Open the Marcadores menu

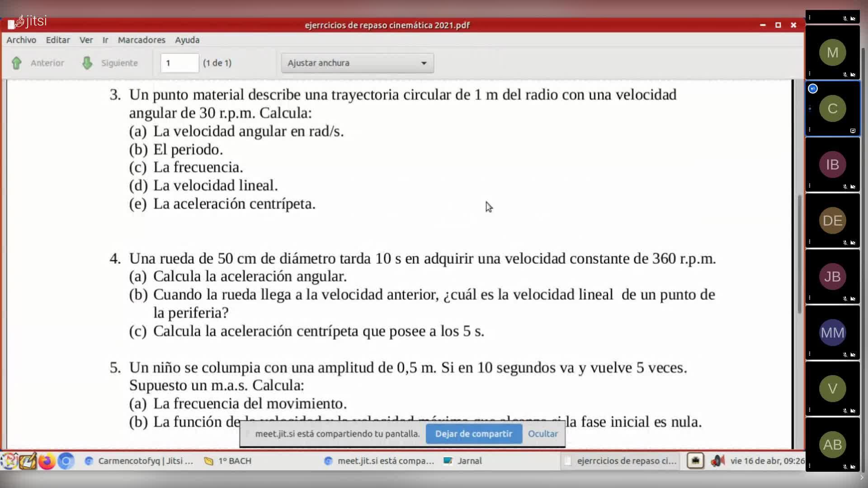point(142,40)
